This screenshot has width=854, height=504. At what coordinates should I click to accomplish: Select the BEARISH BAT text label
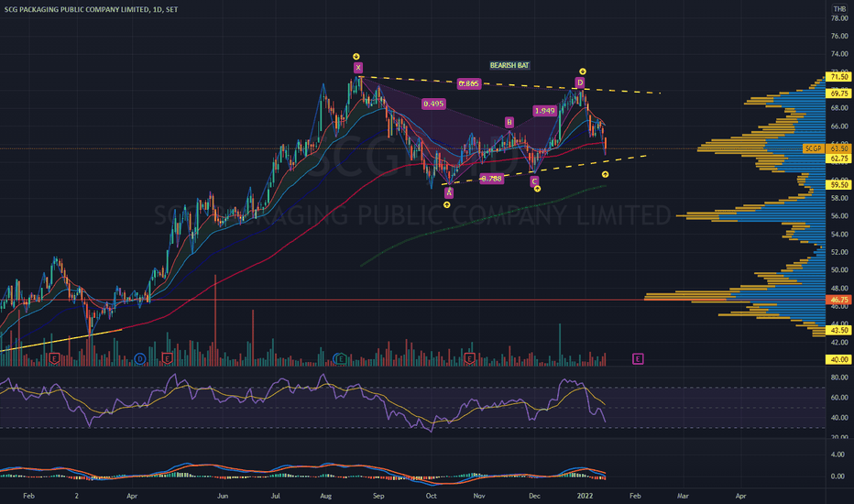pos(509,65)
